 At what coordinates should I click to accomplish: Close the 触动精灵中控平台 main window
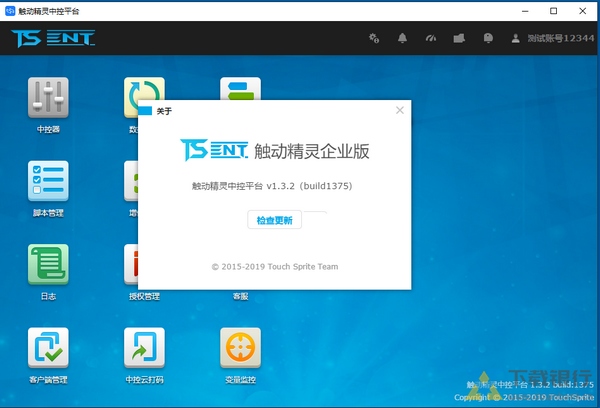point(582,11)
